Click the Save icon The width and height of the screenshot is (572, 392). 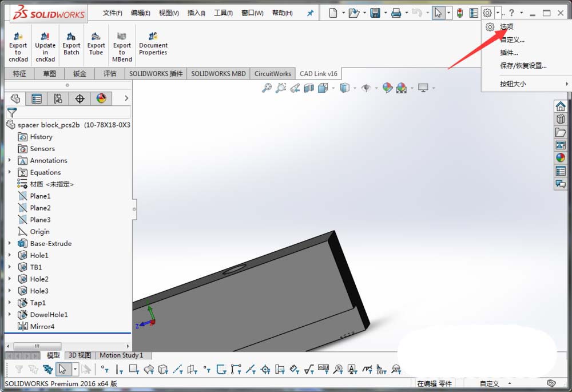click(x=375, y=13)
